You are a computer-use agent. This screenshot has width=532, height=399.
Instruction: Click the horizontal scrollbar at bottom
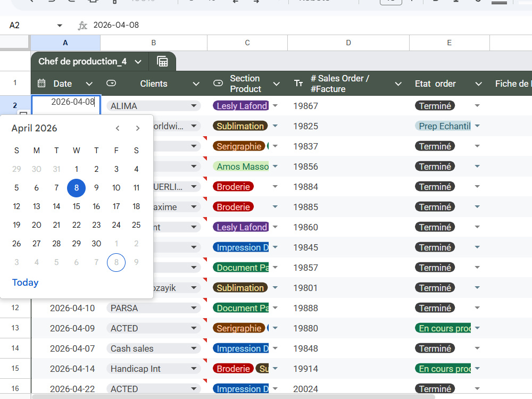coord(234,397)
